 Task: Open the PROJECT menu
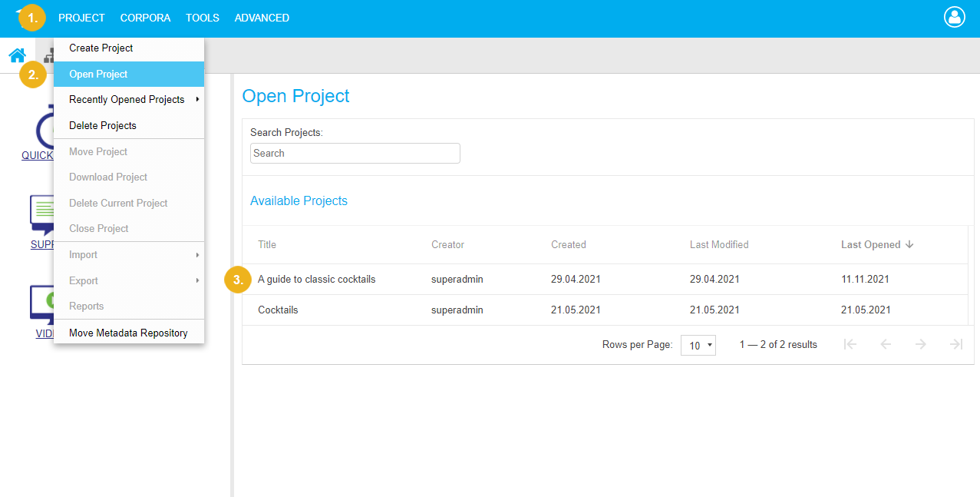[x=81, y=18]
